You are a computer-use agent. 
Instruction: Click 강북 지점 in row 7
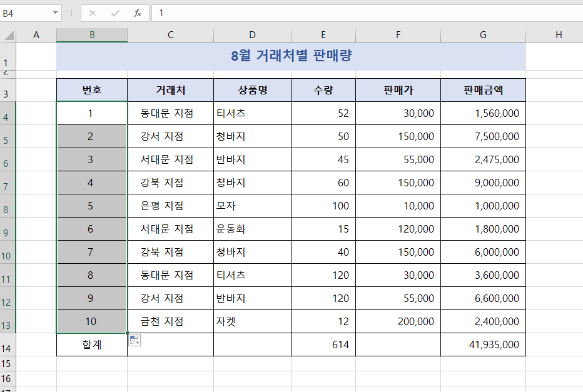tap(170, 183)
